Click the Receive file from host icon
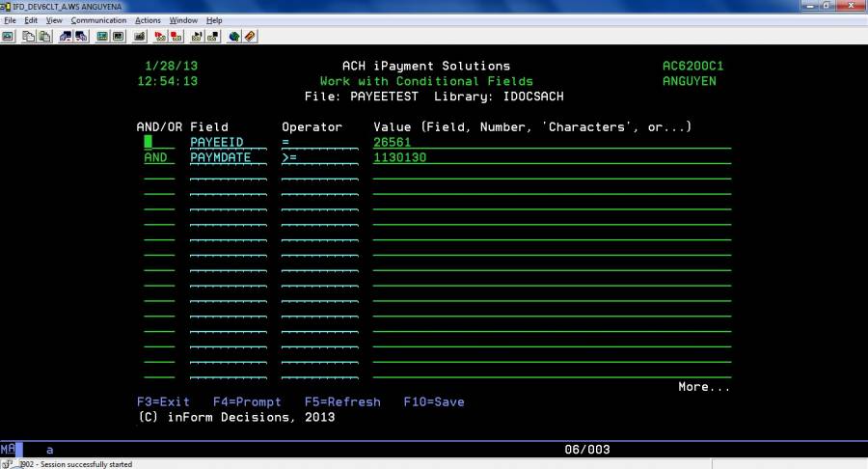This screenshot has height=469, width=868. (81, 37)
